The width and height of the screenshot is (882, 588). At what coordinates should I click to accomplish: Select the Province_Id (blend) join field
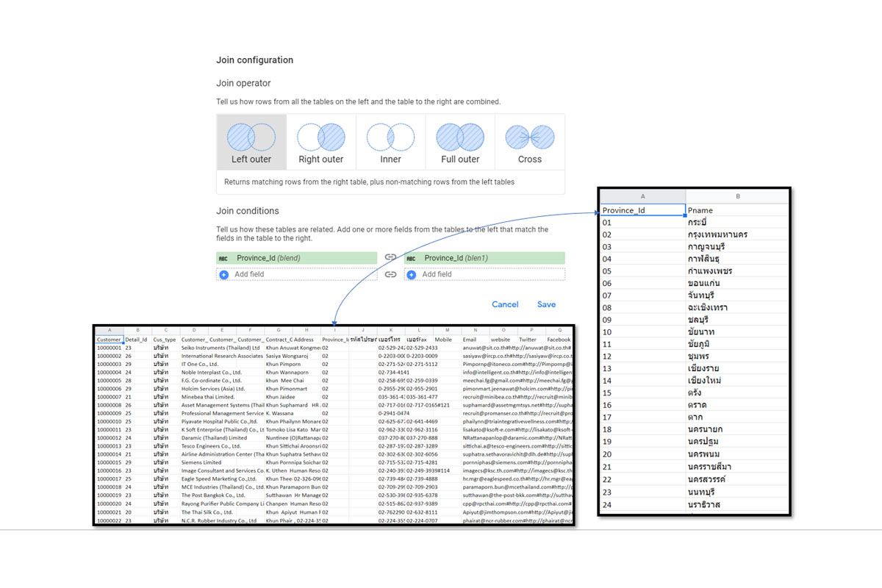pos(297,258)
